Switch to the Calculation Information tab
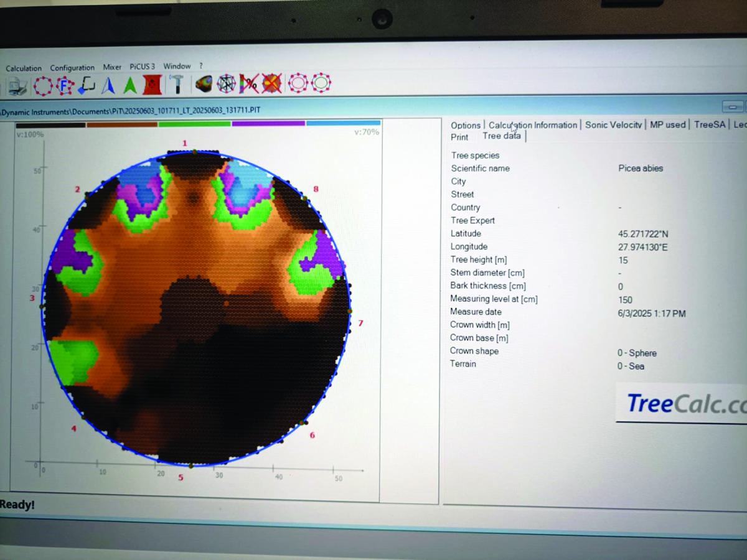Screen dimensions: 747x560 point(533,125)
